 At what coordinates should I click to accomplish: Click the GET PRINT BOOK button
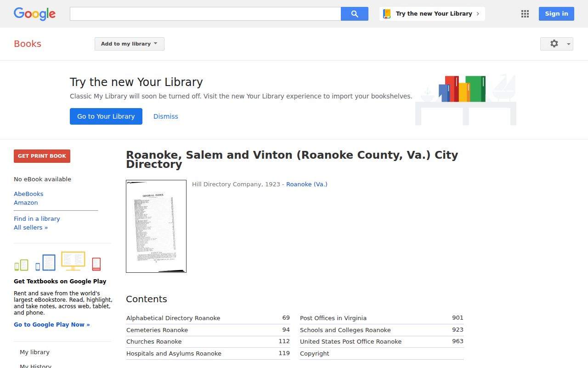click(42, 156)
